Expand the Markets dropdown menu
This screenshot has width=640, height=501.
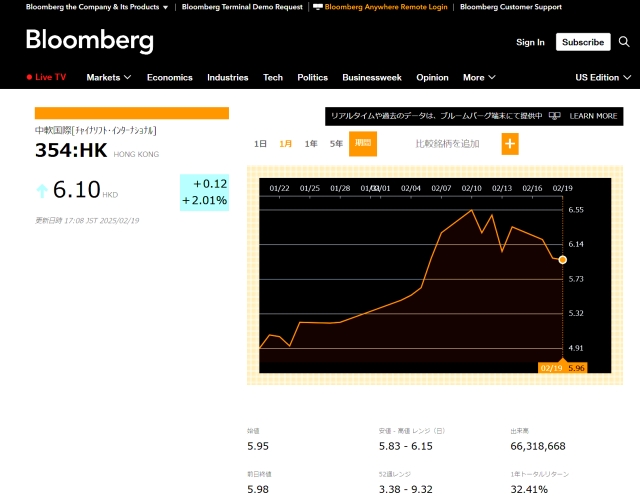coord(108,77)
